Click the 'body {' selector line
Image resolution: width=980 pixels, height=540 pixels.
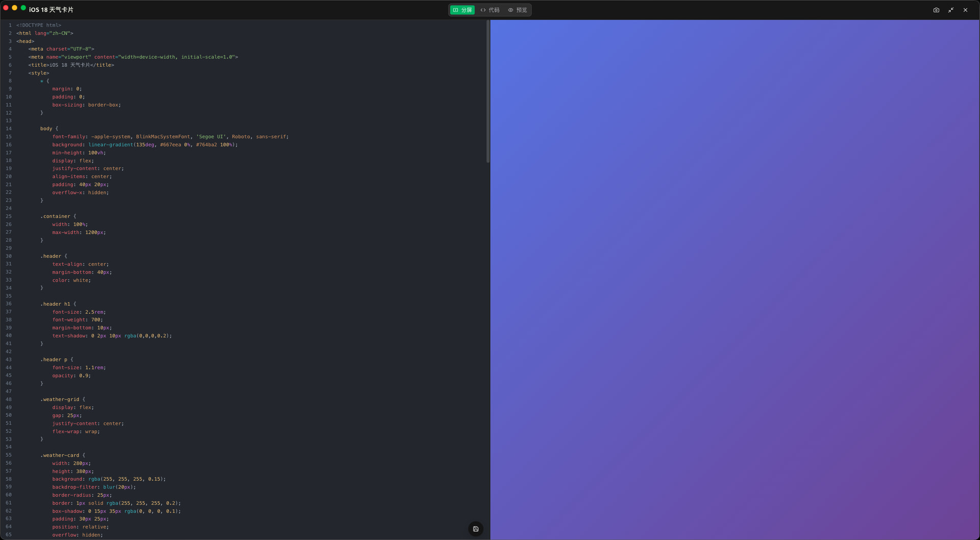click(50, 129)
